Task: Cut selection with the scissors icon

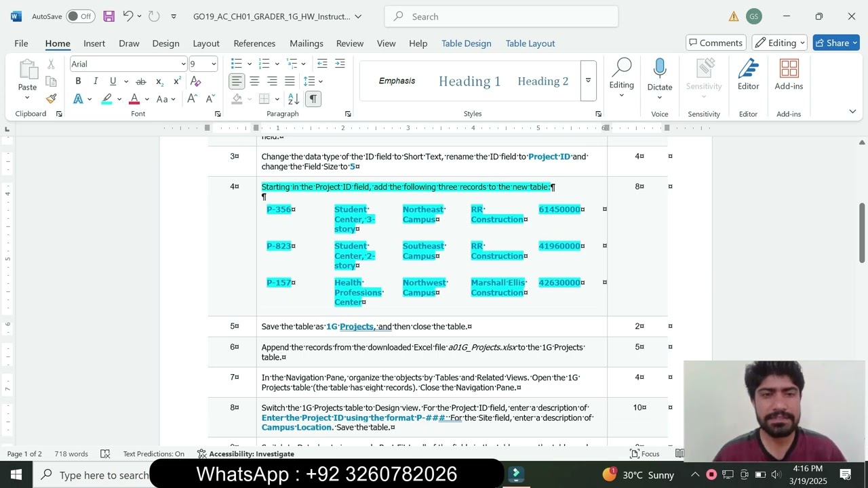Action: click(x=51, y=64)
